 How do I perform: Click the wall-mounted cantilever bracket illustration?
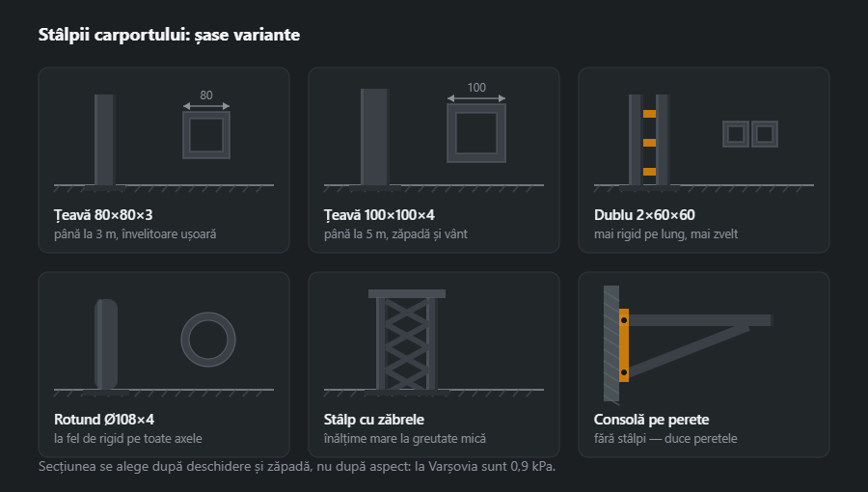(x=688, y=343)
